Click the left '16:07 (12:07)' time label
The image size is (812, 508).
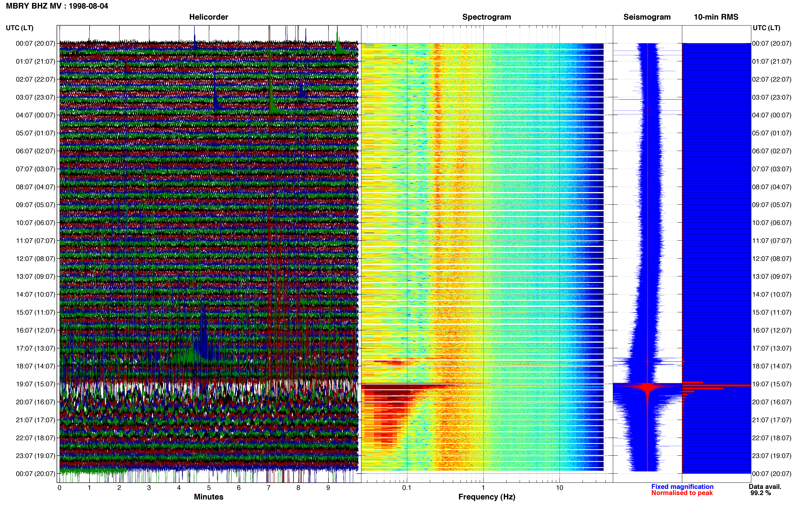[35, 330]
